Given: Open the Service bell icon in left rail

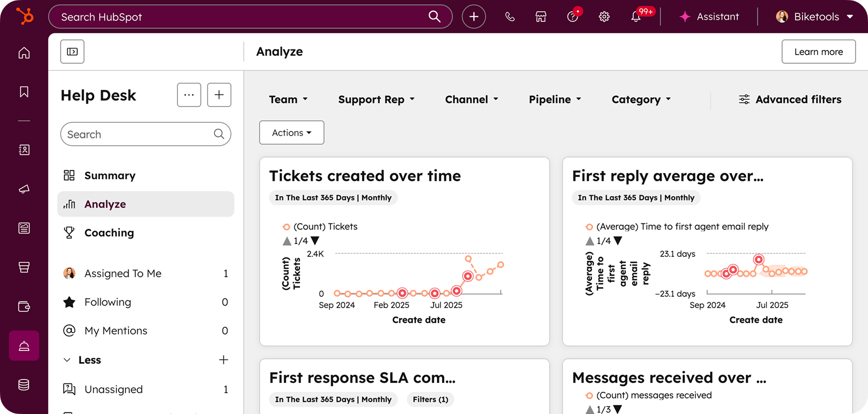Looking at the screenshot, I should click(x=24, y=345).
